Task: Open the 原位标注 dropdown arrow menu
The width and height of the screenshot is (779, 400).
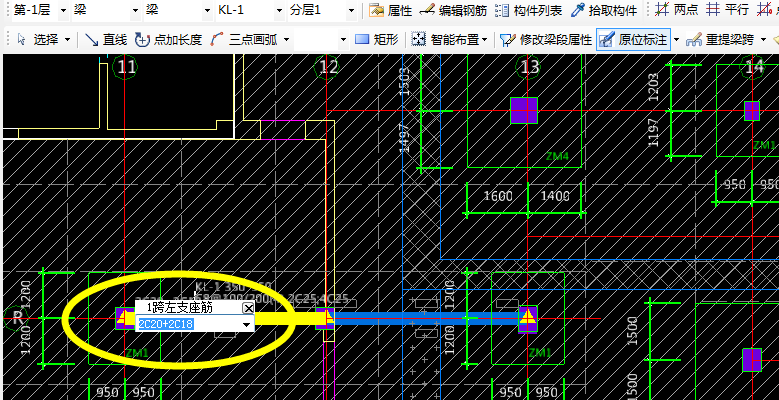Action: 676,40
